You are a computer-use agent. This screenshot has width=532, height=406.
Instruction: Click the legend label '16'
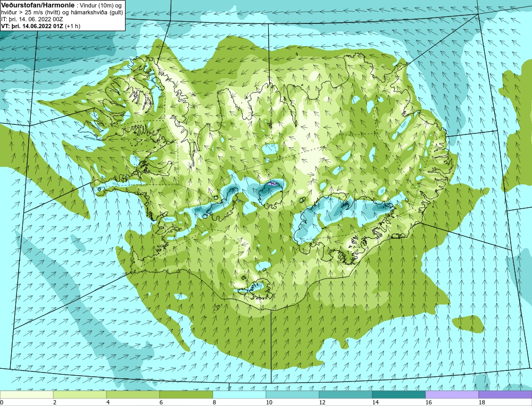[428, 403]
